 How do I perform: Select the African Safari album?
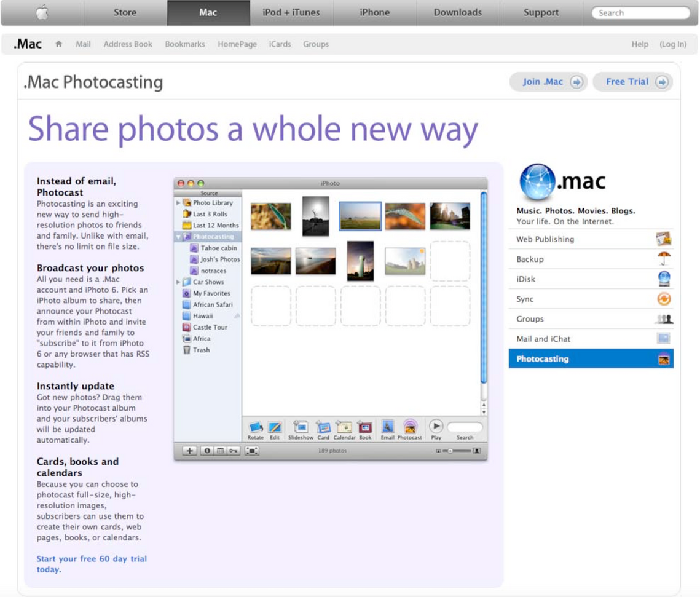(208, 304)
